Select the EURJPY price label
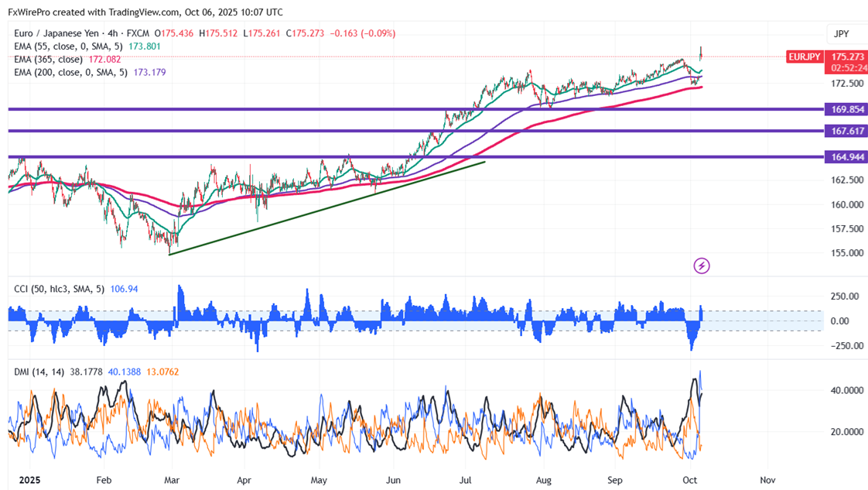868x490 pixels. [805, 57]
